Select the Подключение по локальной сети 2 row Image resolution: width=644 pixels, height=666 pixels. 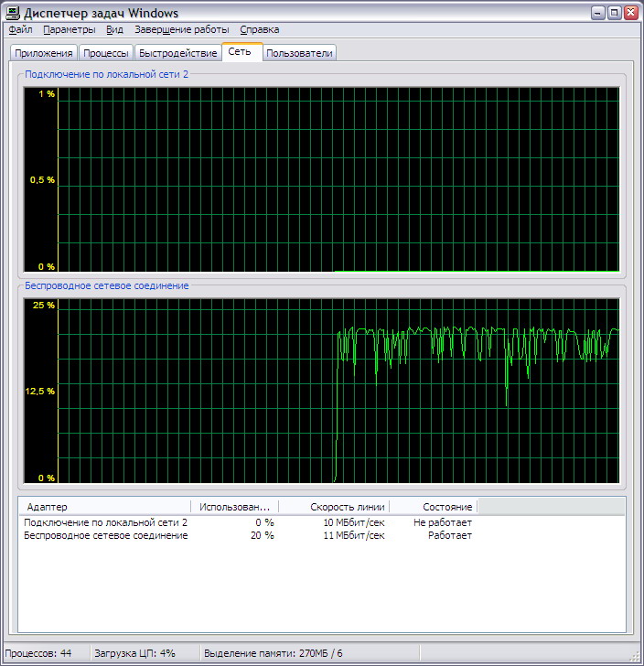click(x=248, y=522)
